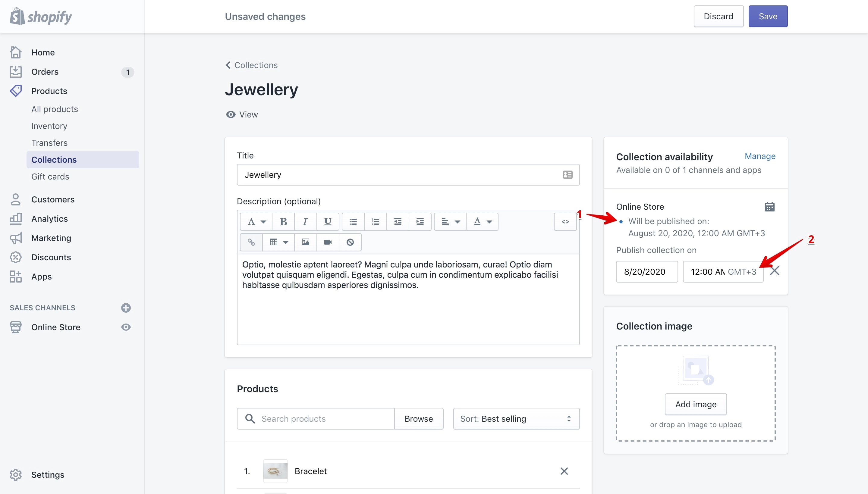Open Inventory in the Products submenu
This screenshot has height=494, width=868.
[x=49, y=126]
